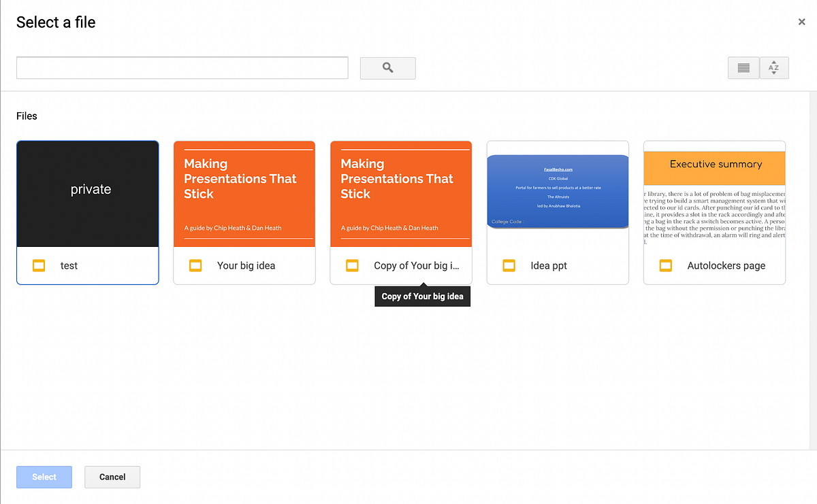The width and height of the screenshot is (817, 504).
Task: Select the "Copy of Your big idea" file
Action: click(401, 193)
